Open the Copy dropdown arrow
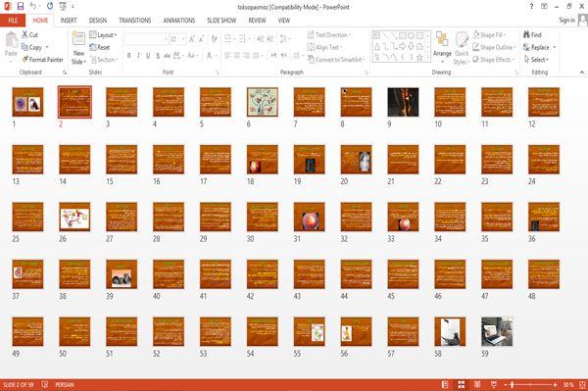Screen dimensions: 588x391 pos(47,47)
